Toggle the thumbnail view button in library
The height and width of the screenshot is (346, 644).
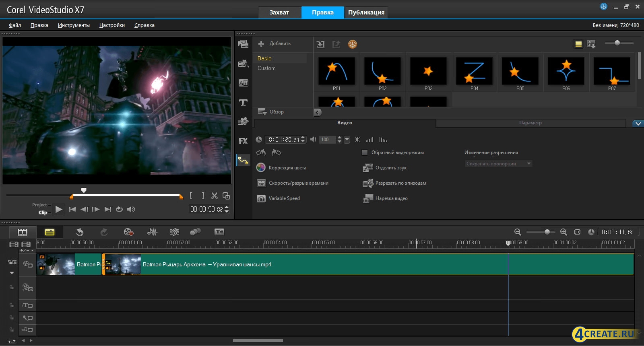[x=578, y=44]
